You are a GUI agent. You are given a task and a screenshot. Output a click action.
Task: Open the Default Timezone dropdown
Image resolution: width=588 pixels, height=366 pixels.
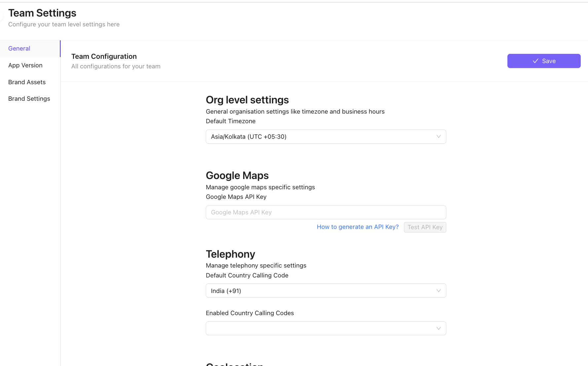pyautogui.click(x=326, y=137)
